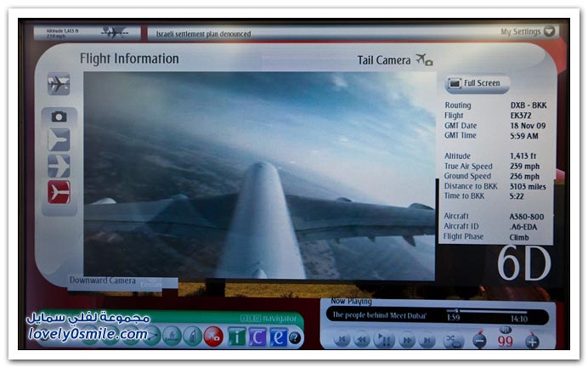
Task: Toggle shuffle in the media player
Action: point(453,340)
